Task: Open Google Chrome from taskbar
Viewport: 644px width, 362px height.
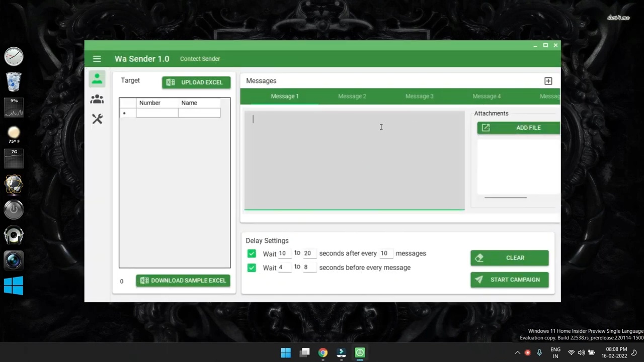Action: pyautogui.click(x=323, y=352)
